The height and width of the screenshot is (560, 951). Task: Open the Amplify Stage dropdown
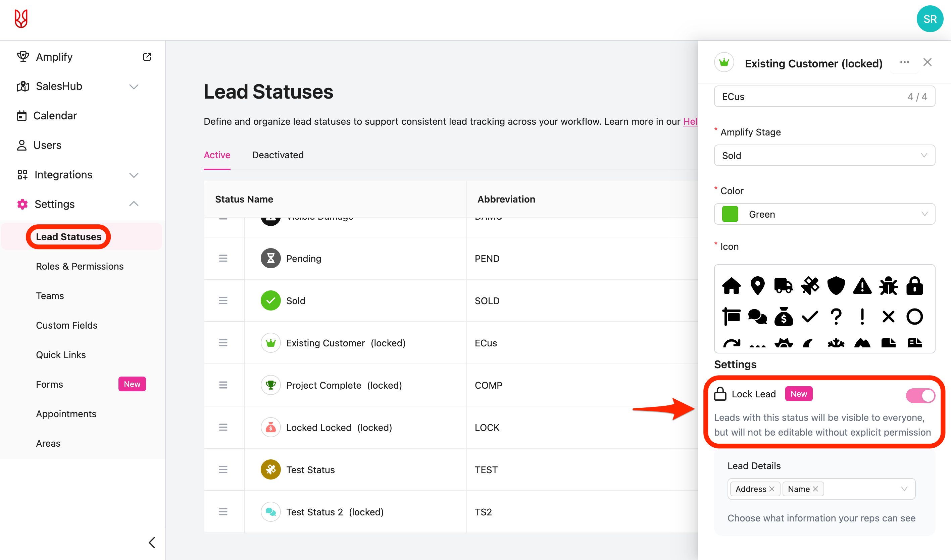pyautogui.click(x=824, y=156)
